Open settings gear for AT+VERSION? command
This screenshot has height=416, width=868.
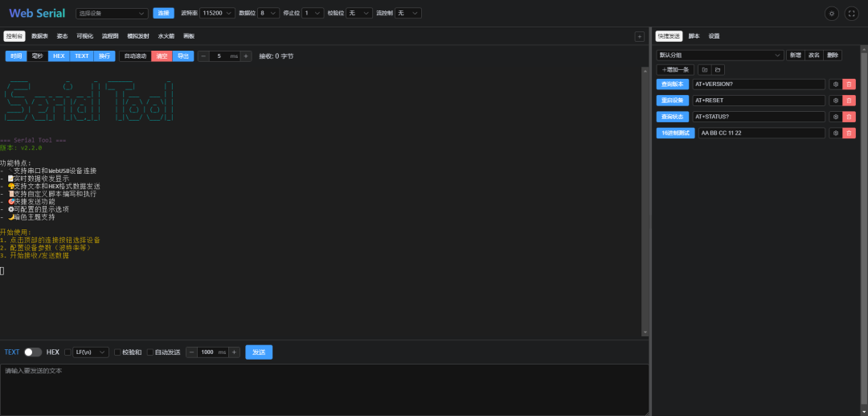pos(835,84)
